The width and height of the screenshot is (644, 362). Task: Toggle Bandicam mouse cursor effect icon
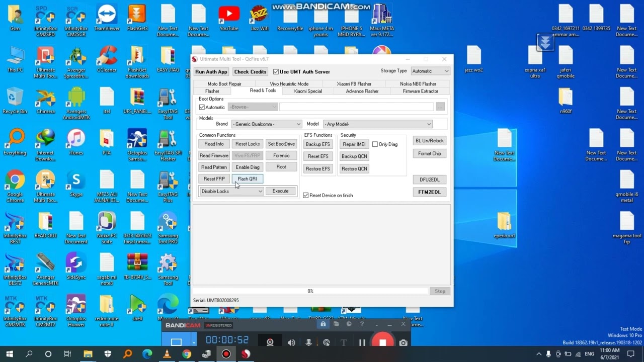(327, 342)
